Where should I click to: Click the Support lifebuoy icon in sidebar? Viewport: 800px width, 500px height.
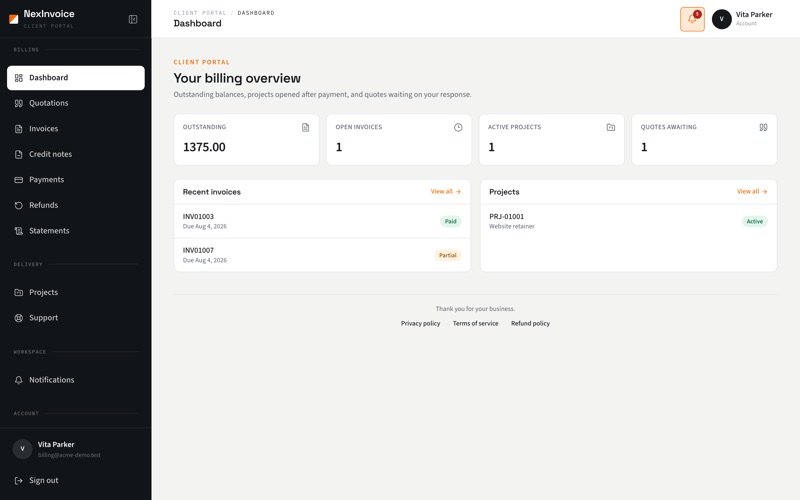tap(19, 318)
